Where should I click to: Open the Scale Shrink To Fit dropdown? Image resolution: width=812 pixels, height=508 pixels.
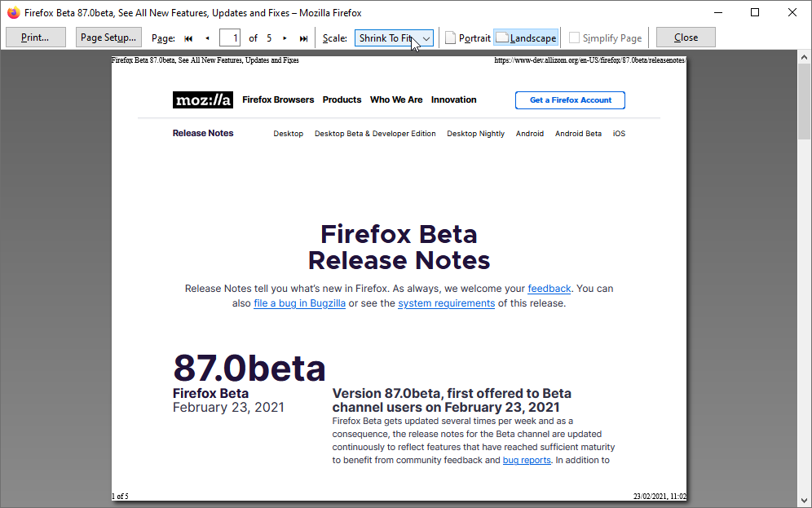pyautogui.click(x=394, y=38)
